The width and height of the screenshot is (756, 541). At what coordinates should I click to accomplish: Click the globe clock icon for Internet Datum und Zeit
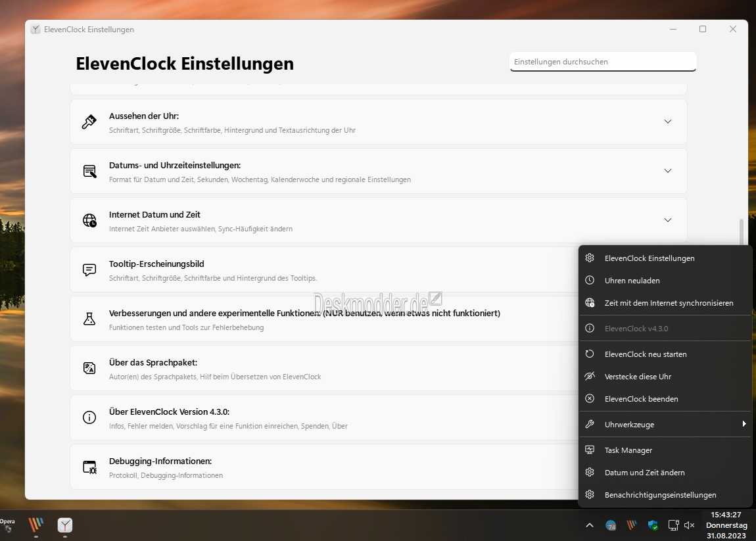coord(89,220)
